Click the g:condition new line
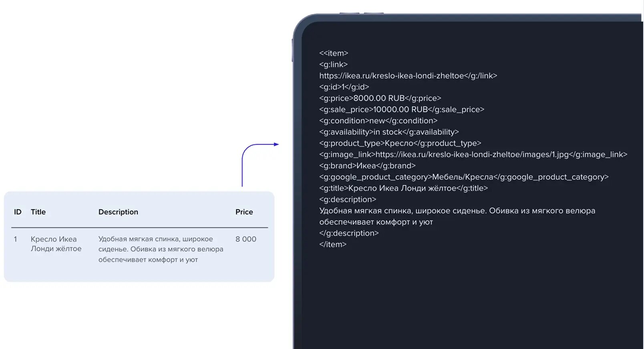 [x=378, y=120]
